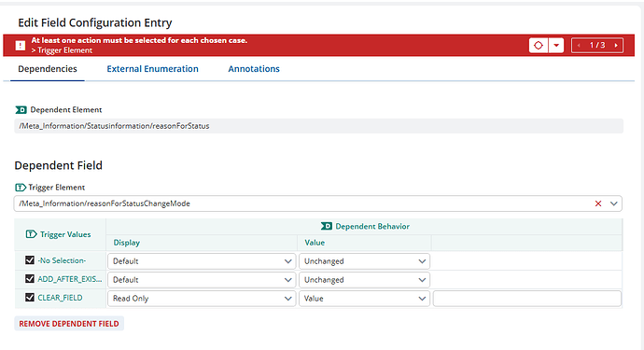Click the Dependent Behavior D icon

(x=326, y=226)
